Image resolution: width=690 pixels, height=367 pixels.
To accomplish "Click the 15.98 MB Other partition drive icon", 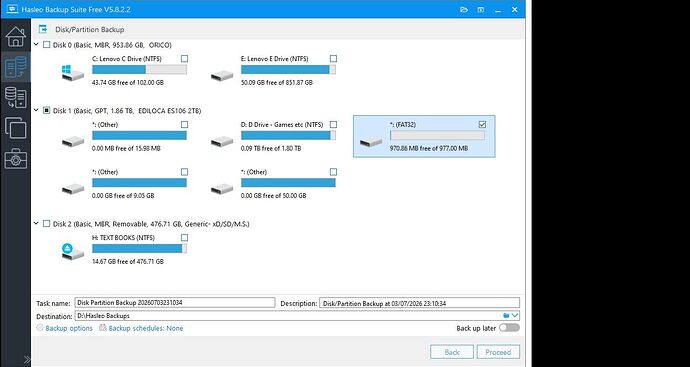I will [x=73, y=141].
